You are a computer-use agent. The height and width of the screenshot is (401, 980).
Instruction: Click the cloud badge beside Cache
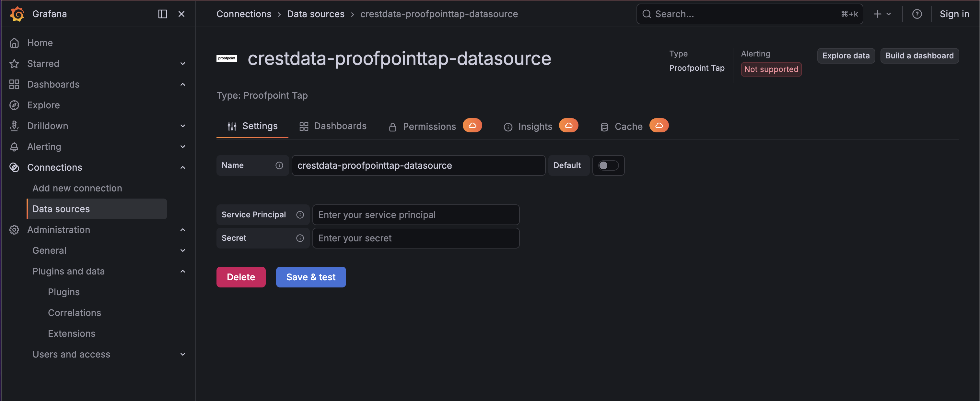click(x=659, y=125)
